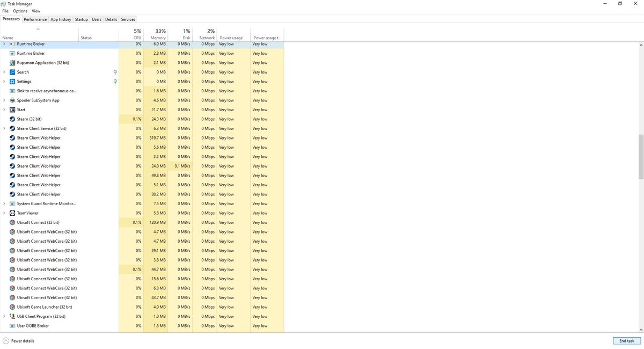Select the Processes tab

pos(11,19)
